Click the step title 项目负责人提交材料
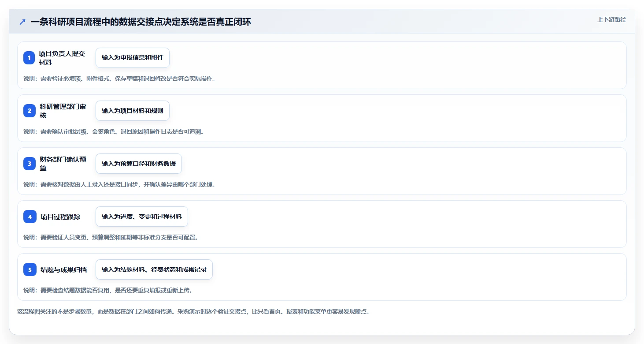 pos(62,58)
